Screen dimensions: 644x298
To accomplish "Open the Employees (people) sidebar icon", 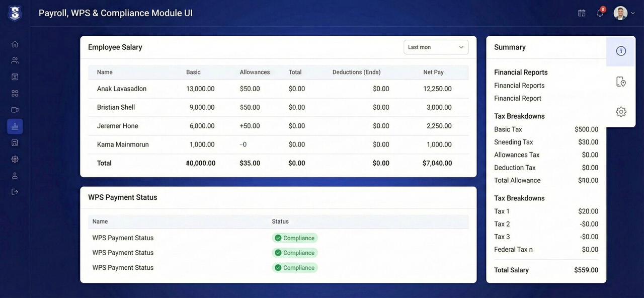I will tap(15, 60).
